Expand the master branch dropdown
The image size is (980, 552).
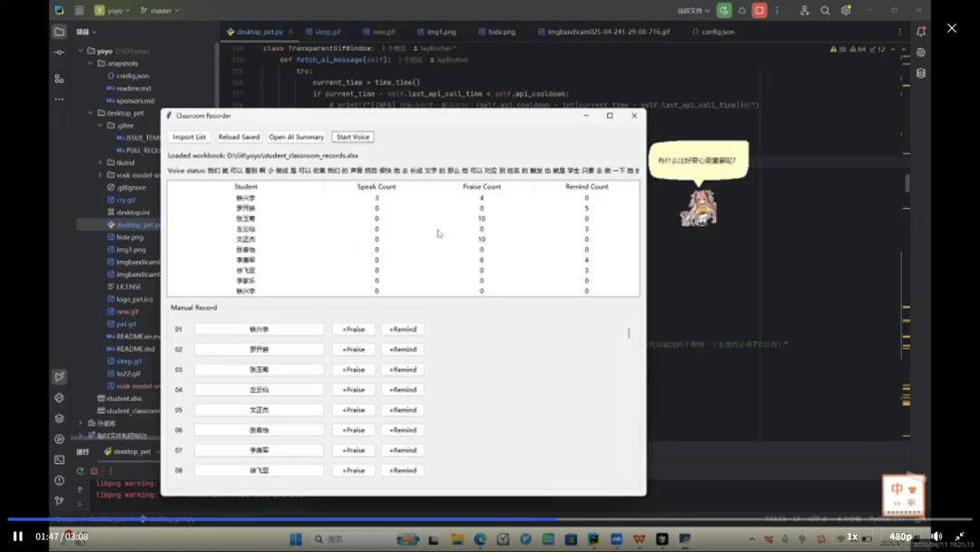coord(164,11)
